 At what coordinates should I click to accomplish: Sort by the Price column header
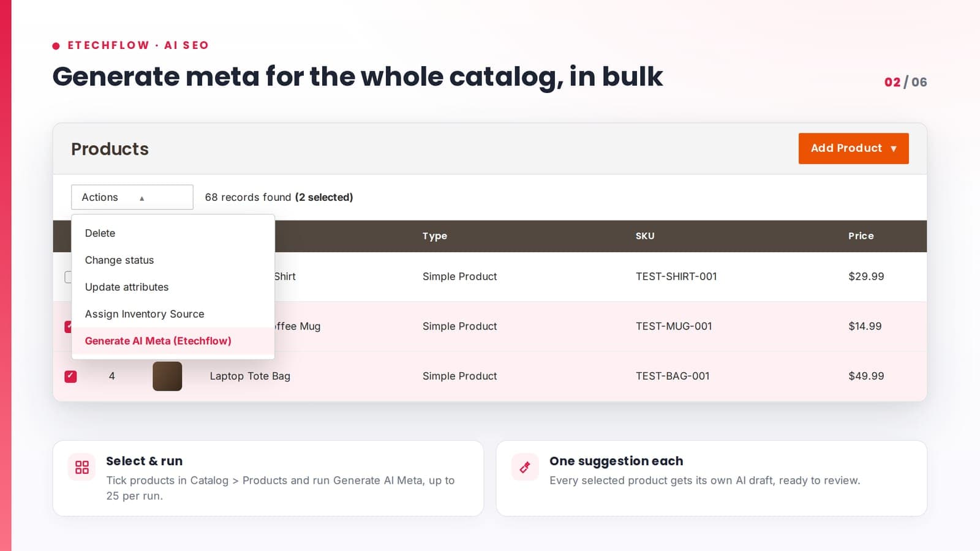[861, 236]
